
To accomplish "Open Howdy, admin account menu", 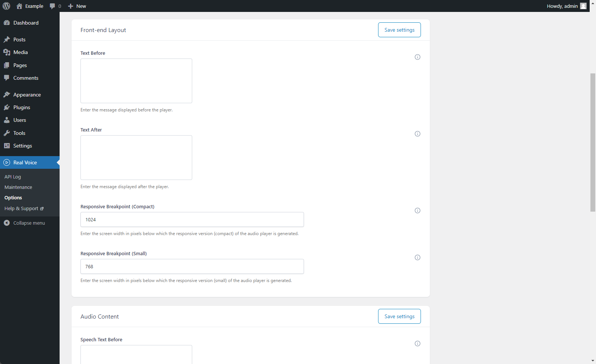I will click(566, 6).
